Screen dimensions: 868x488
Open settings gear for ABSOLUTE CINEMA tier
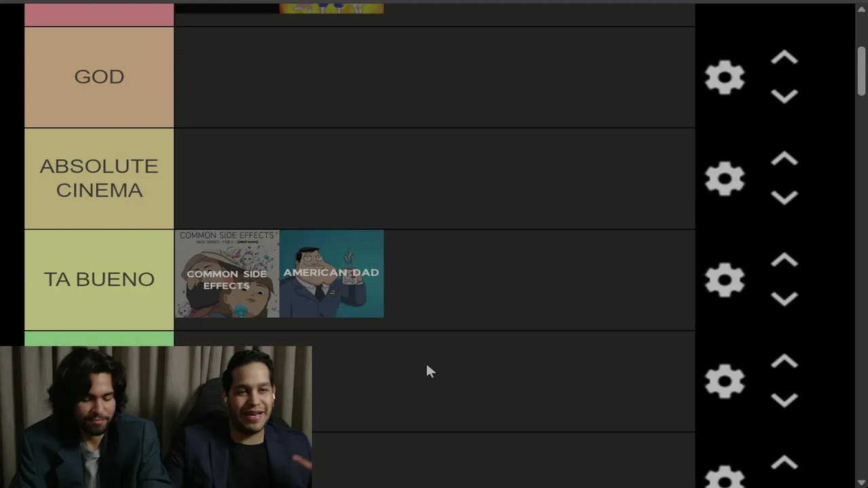pos(725,179)
